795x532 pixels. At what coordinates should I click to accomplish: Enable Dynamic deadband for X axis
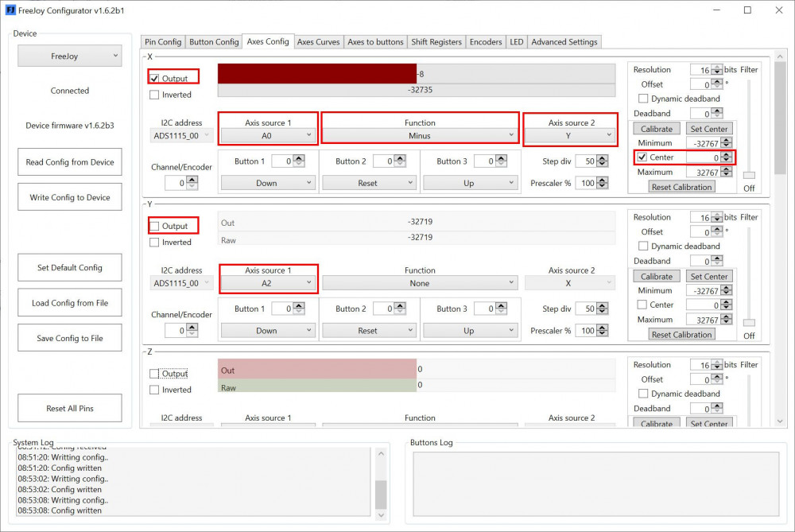pyautogui.click(x=644, y=99)
